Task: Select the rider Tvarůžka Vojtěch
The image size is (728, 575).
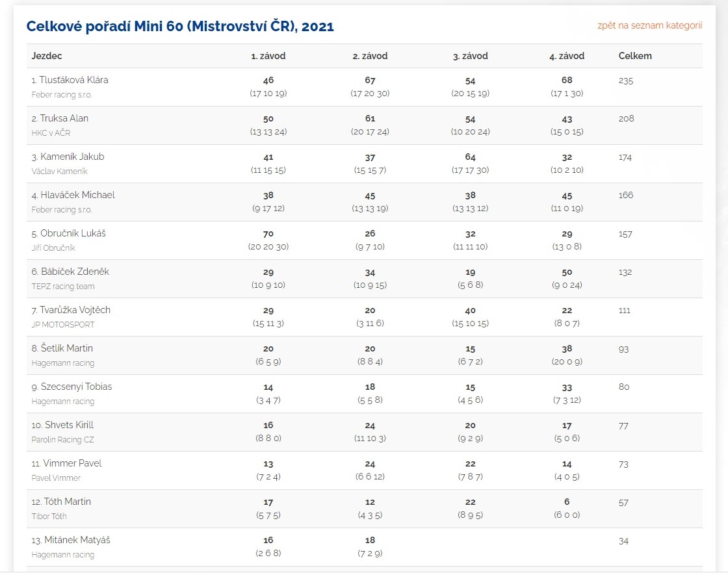Action: [75, 309]
